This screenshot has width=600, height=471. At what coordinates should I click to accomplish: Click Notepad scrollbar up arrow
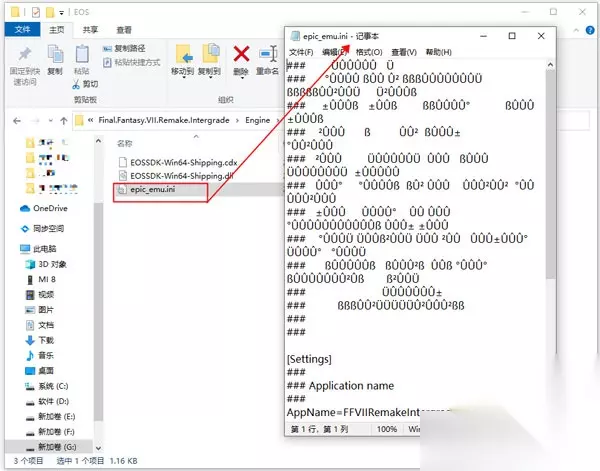pos(550,65)
